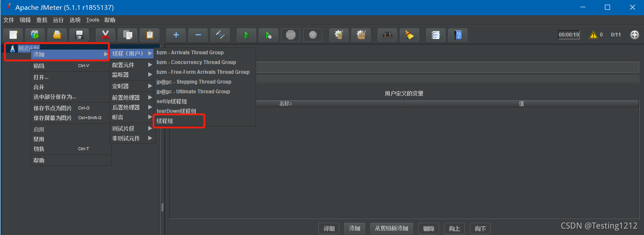The height and width of the screenshot is (235, 644).
Task: Select 禁用 in context menu
Action: click(70, 139)
